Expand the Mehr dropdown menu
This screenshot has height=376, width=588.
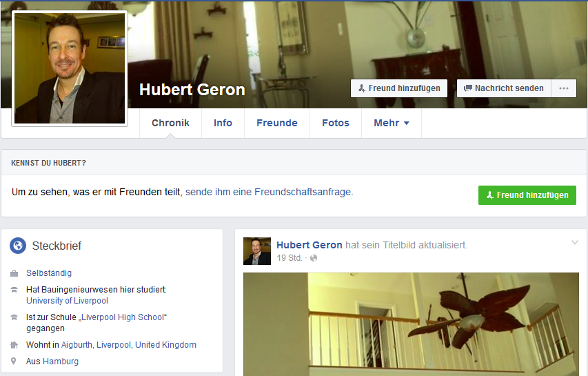pos(392,123)
